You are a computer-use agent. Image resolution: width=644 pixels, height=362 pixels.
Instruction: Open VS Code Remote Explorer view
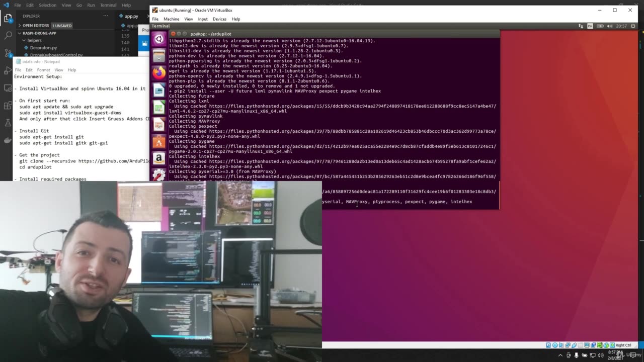[x=8, y=88]
